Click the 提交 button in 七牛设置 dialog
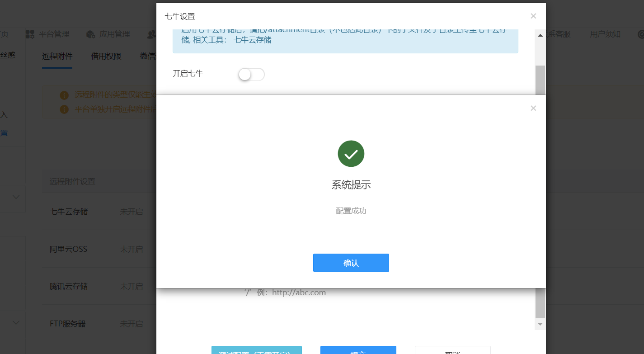This screenshot has width=644, height=354. click(358, 350)
